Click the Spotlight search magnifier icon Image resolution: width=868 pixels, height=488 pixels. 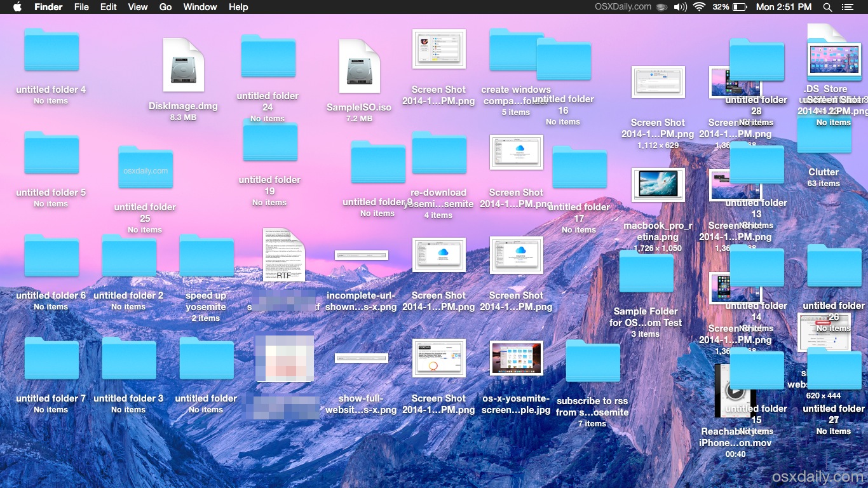[x=827, y=7]
